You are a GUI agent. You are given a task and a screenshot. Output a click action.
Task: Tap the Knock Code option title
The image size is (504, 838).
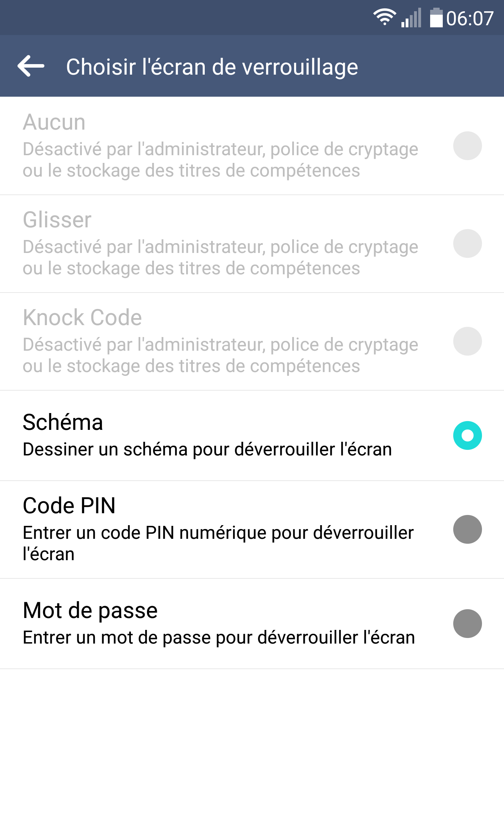83,318
